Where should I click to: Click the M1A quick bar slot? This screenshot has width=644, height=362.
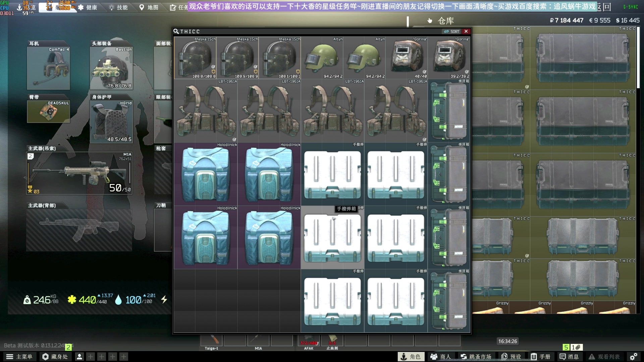coord(258,341)
